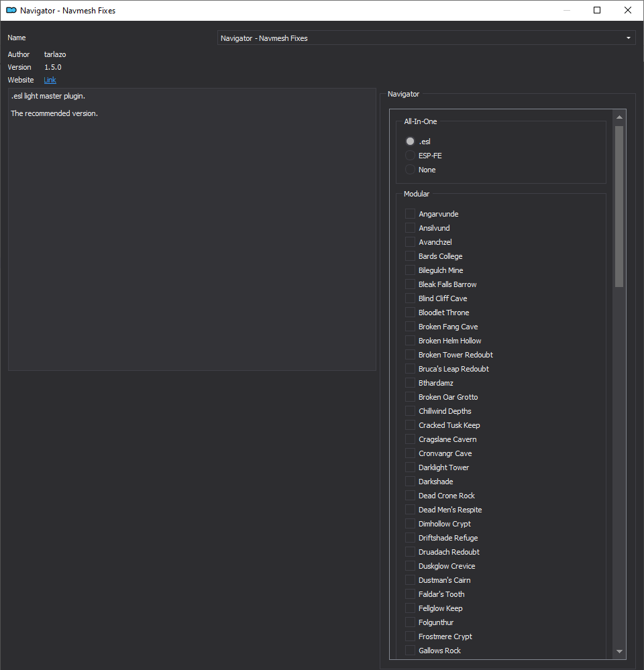Image resolution: width=644 pixels, height=670 pixels.
Task: Tick the Bloodlet Throne checkbox
Action: point(410,313)
